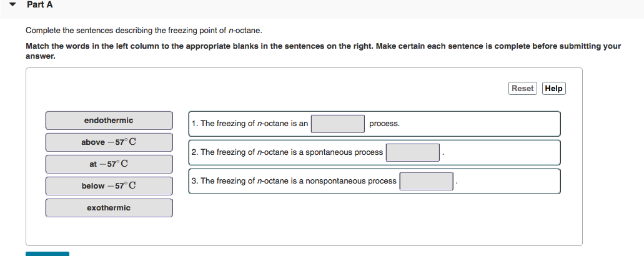Click the 'Complete the sentences' instruction line
Screen dimensions: 644x256
point(144,30)
